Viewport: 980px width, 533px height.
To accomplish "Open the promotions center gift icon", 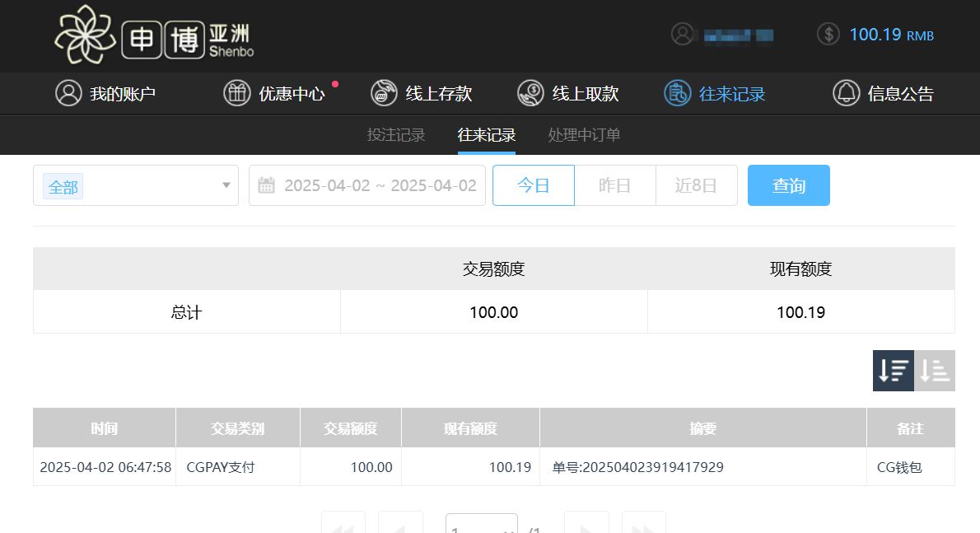I will [x=237, y=93].
